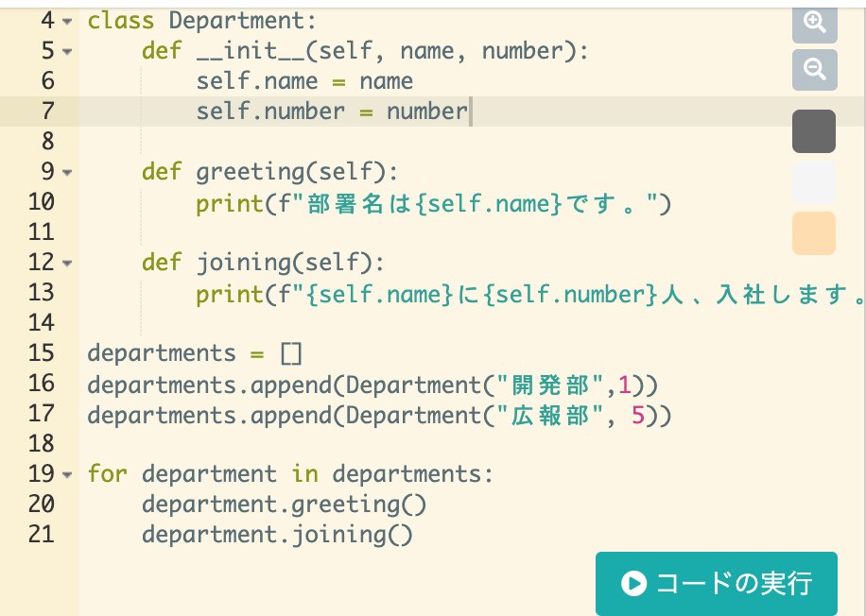Select the peach orange theme swatch
Image resolution: width=866 pixels, height=616 pixels.
point(814,233)
